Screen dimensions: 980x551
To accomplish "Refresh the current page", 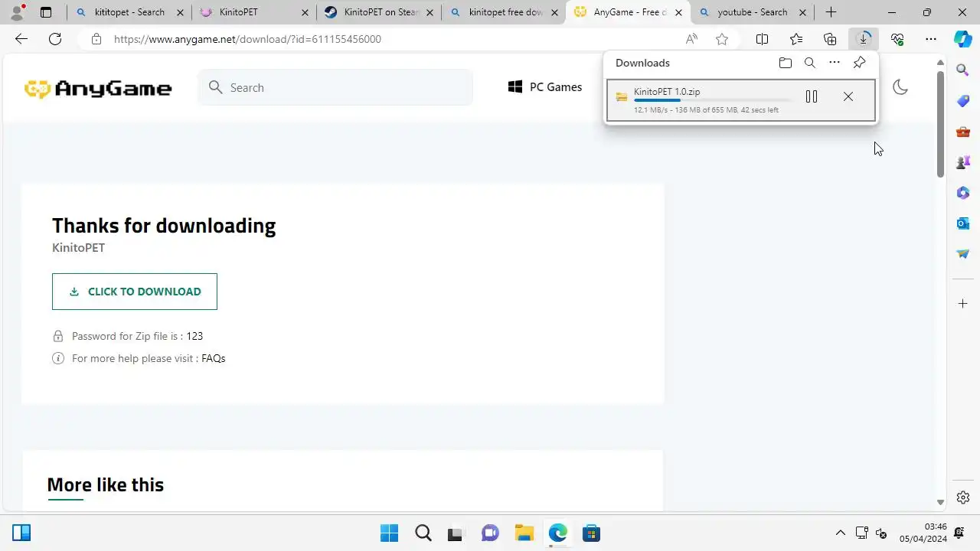I will click(55, 39).
